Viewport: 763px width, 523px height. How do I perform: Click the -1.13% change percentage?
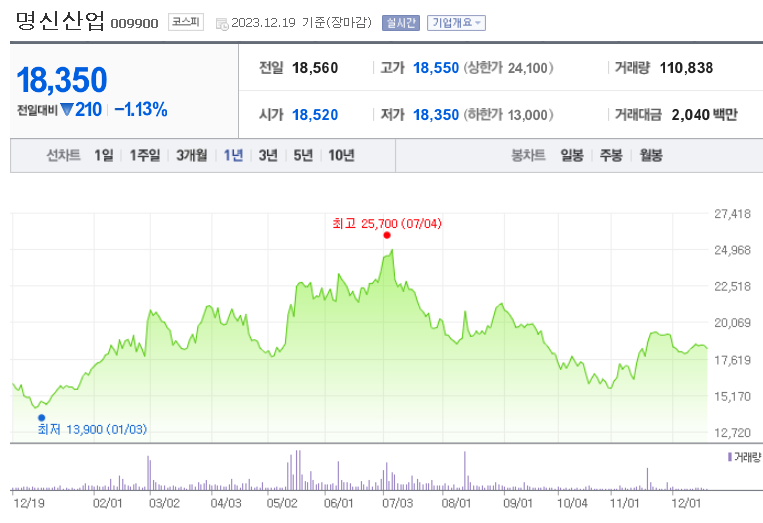(141, 109)
